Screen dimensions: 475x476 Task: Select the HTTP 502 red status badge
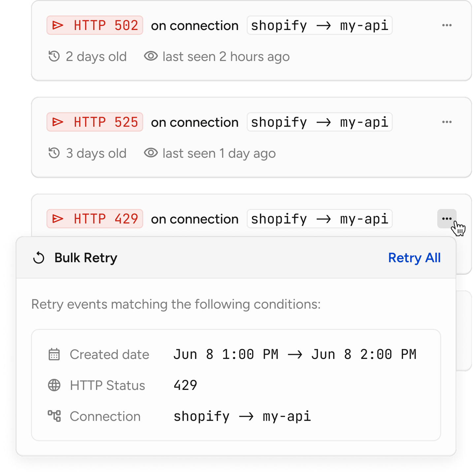(x=95, y=25)
